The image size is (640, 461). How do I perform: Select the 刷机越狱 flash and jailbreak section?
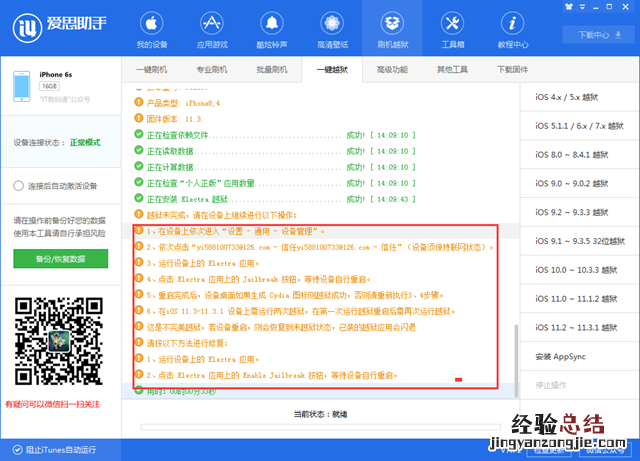click(392, 30)
